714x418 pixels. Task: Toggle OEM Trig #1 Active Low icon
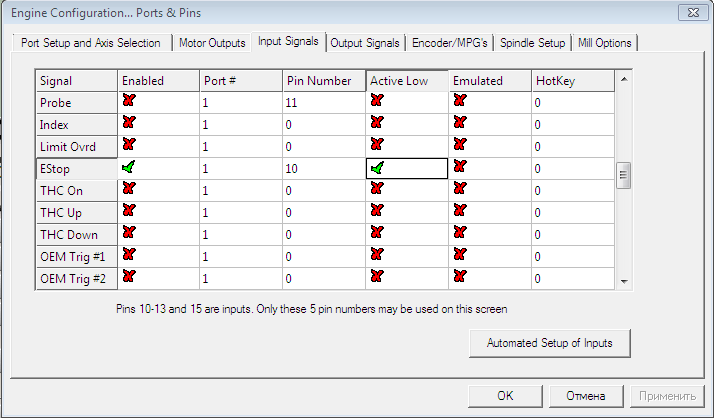[x=376, y=256]
